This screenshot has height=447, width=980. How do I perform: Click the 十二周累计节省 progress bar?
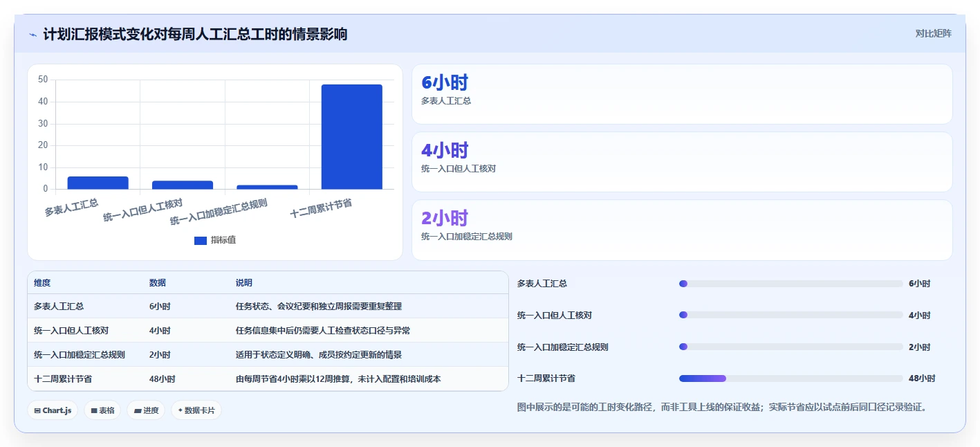tap(791, 378)
